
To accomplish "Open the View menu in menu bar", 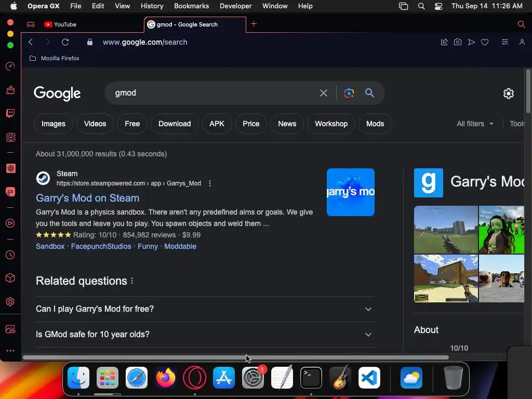I will click(122, 6).
